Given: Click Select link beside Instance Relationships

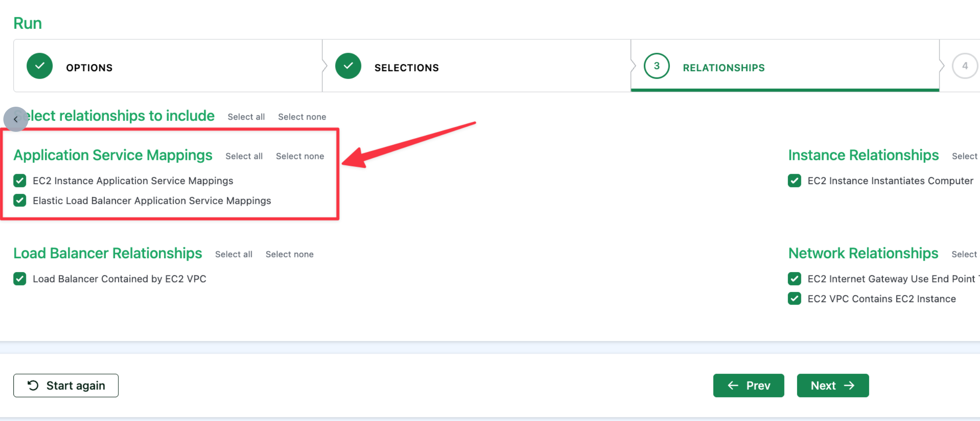Looking at the screenshot, I should tap(965, 156).
